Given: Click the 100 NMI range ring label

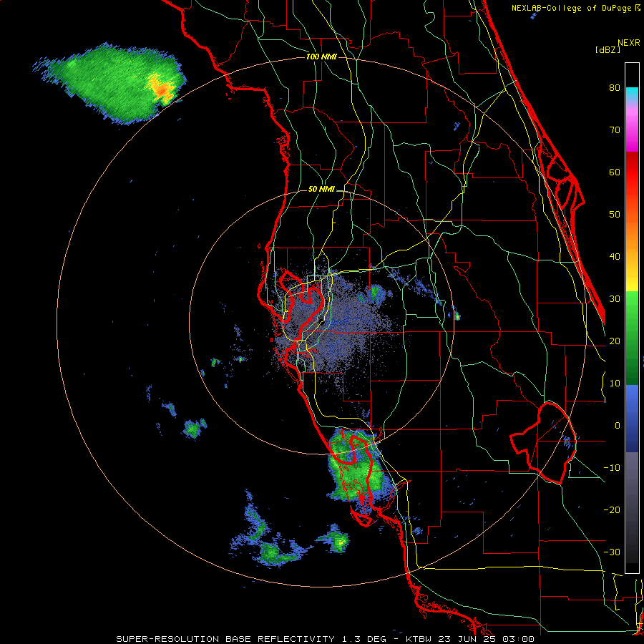Looking at the screenshot, I should 321,57.
